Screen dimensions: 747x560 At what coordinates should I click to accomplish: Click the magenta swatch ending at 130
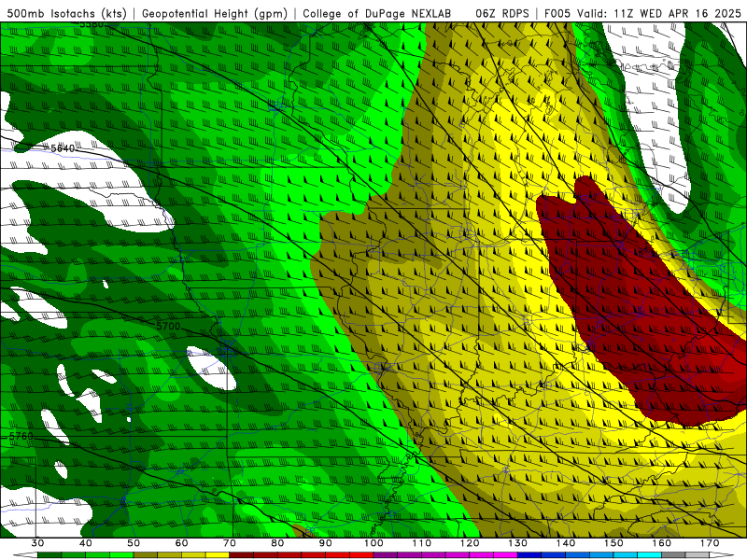pyautogui.click(x=505, y=555)
